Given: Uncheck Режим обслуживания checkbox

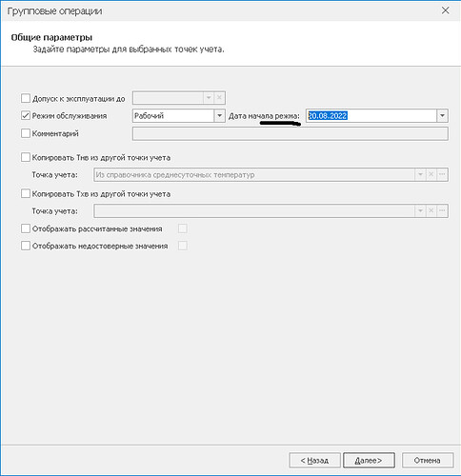Looking at the screenshot, I should (26, 115).
